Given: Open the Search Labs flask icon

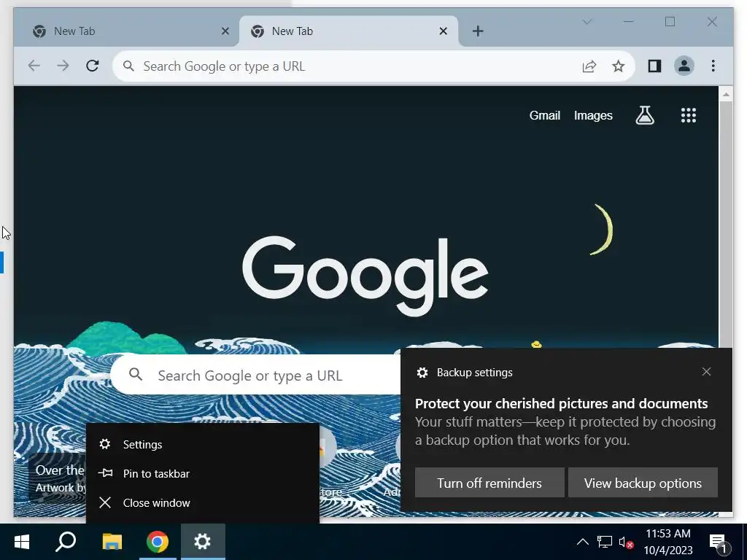Looking at the screenshot, I should (x=645, y=115).
